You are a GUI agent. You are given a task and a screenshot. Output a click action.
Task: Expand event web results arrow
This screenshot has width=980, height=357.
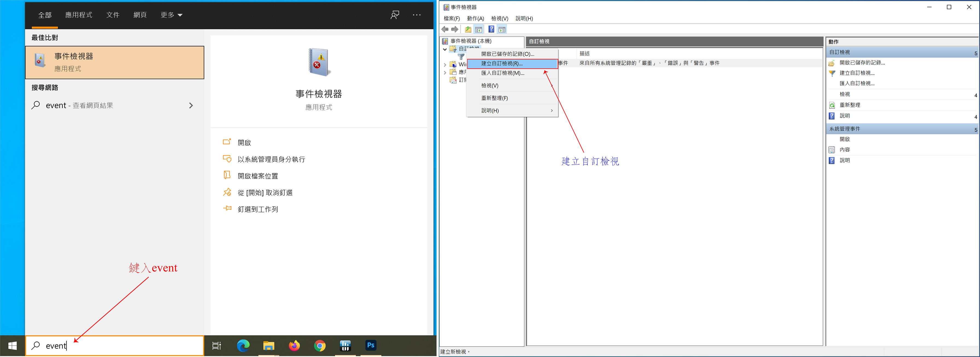pos(191,106)
